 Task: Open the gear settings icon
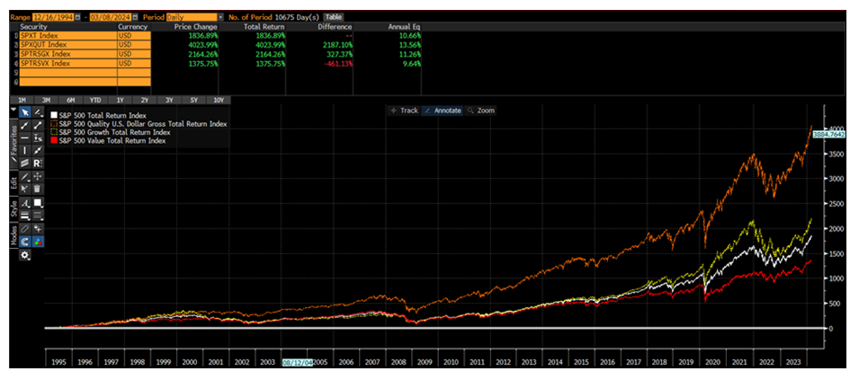[25, 255]
